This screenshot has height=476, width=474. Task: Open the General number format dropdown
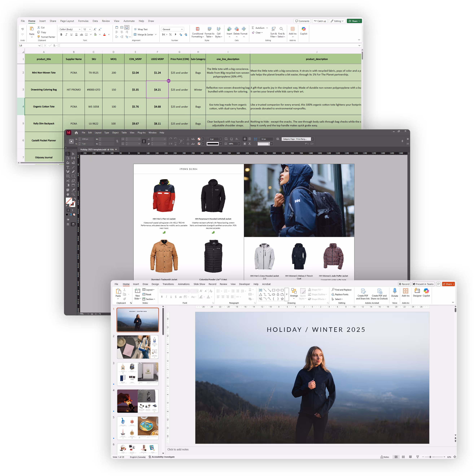[182, 29]
